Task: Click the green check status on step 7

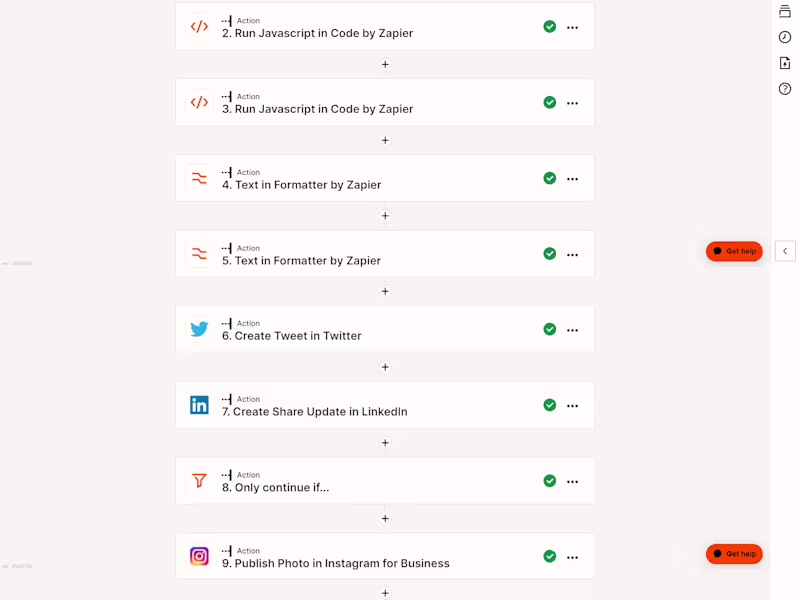Action: pyautogui.click(x=549, y=405)
